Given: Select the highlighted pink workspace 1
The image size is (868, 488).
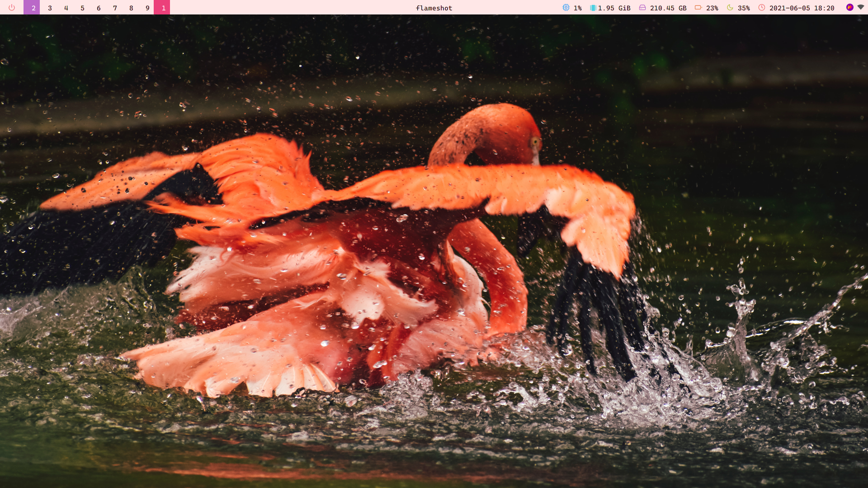Looking at the screenshot, I should 164,8.
